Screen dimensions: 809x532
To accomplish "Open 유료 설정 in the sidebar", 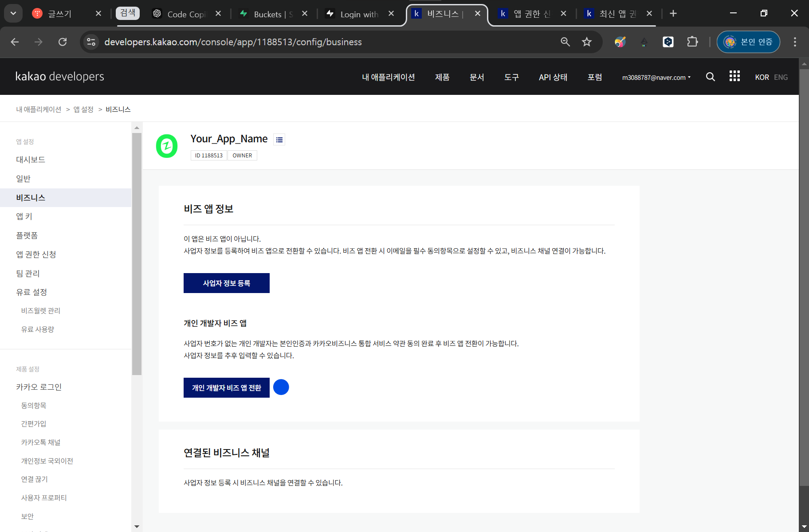I will coord(31,292).
